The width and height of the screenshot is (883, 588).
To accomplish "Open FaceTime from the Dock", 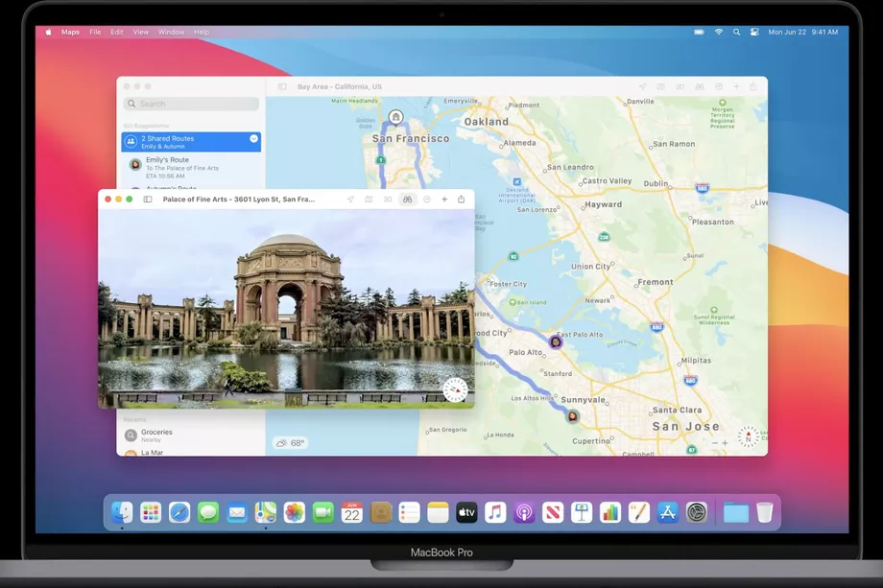I will tap(323, 512).
